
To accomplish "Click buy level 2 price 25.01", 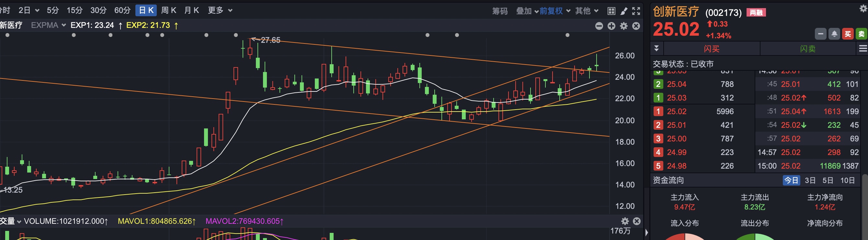I will coord(677,125).
